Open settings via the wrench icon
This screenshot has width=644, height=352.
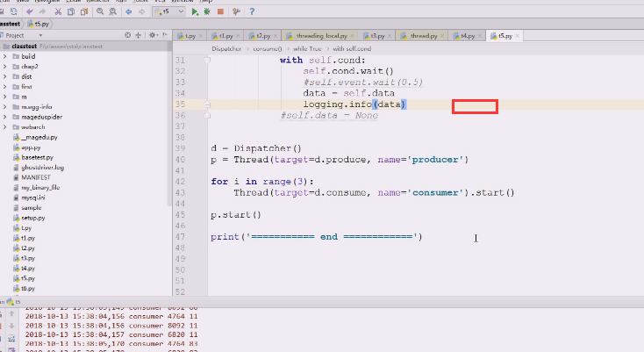[236, 11]
